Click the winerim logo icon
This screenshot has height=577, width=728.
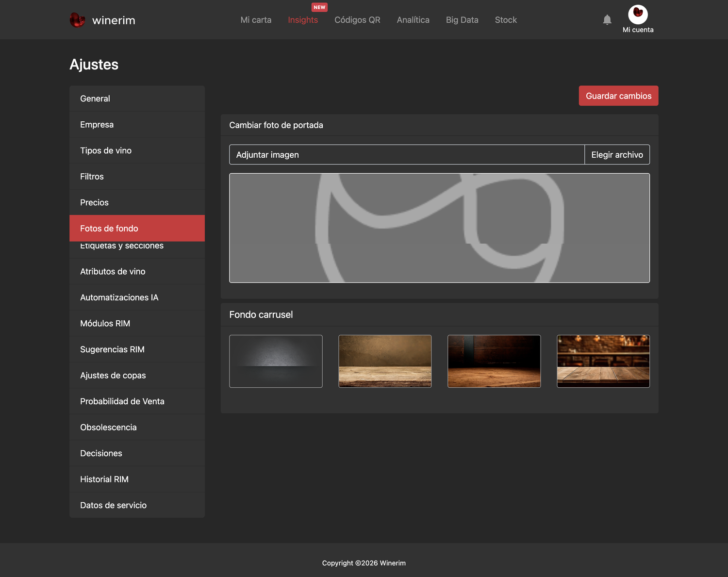(77, 20)
